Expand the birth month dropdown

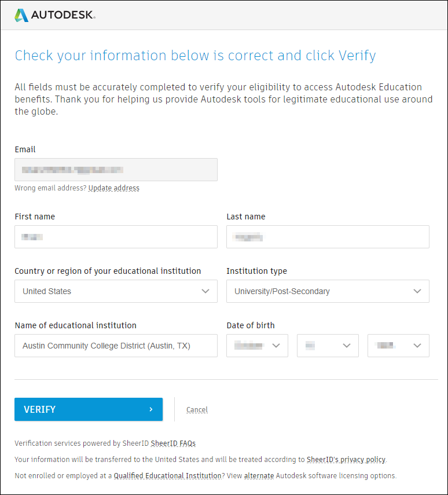(x=257, y=346)
